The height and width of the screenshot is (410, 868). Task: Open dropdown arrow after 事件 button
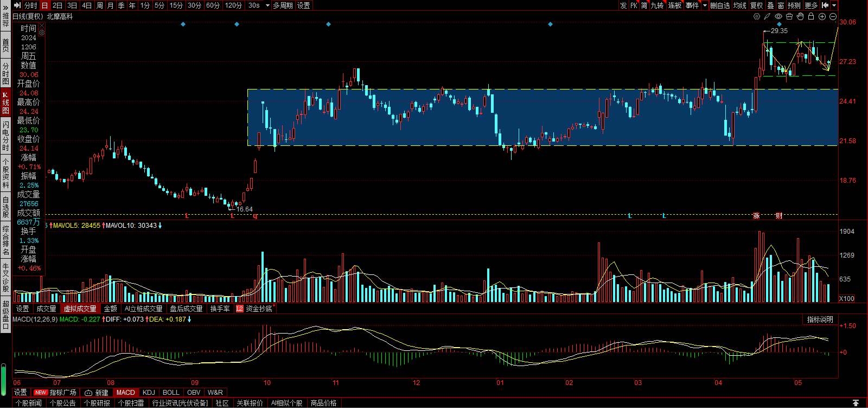tap(705, 5)
